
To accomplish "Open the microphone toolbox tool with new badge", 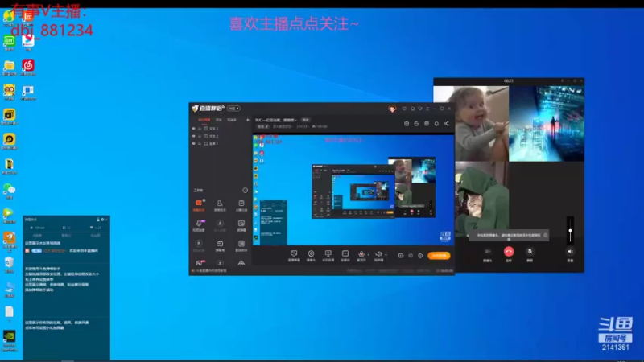I will coord(199,225).
